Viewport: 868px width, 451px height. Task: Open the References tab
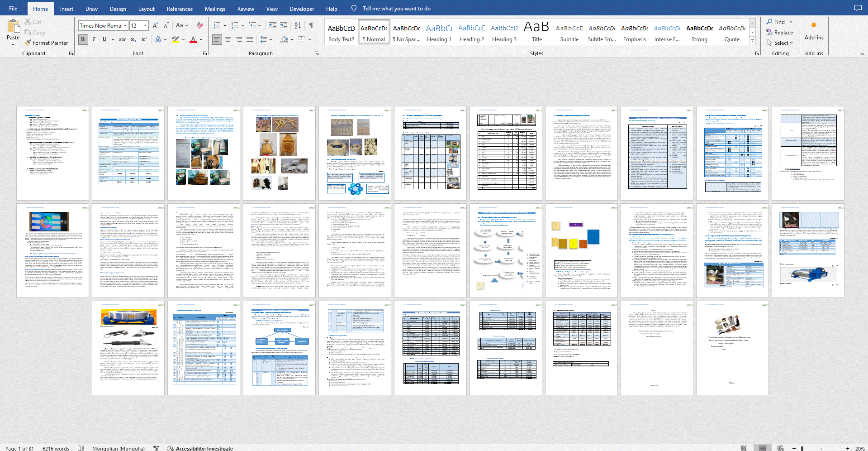tap(180, 9)
